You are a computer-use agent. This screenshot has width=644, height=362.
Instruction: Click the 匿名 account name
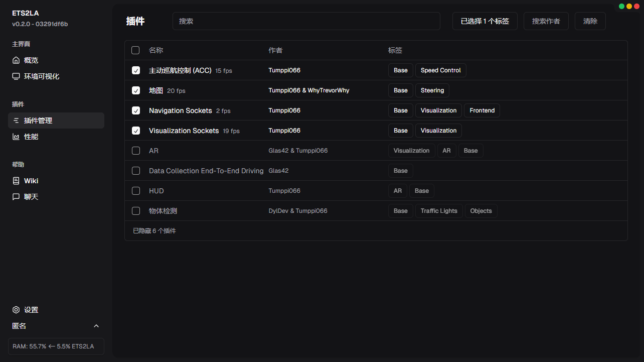tap(19, 326)
